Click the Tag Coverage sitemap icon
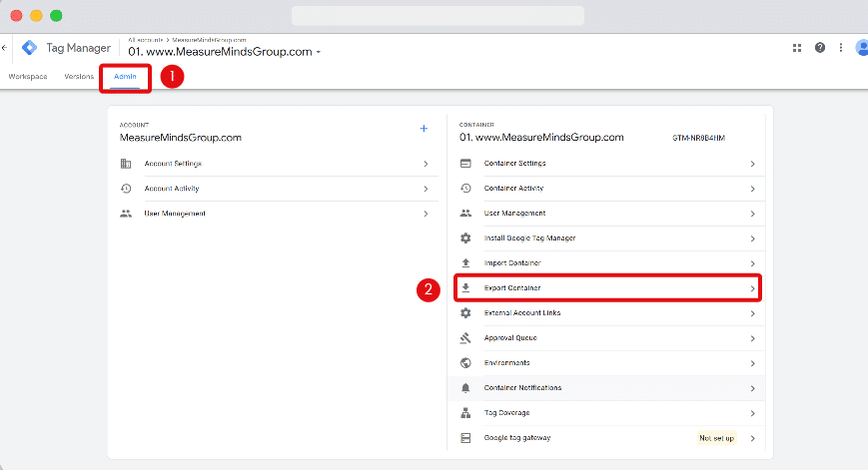 [x=465, y=413]
